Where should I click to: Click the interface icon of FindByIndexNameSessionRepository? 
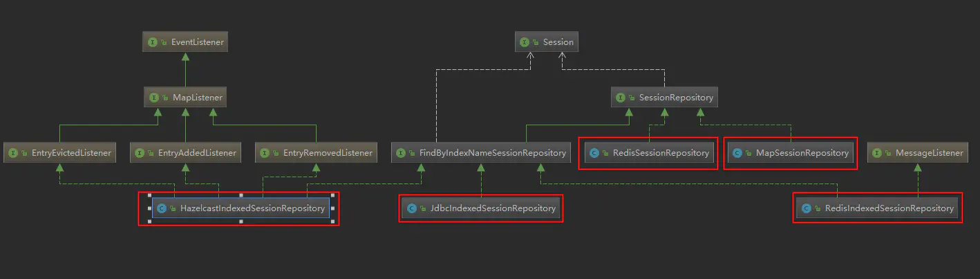click(401, 152)
